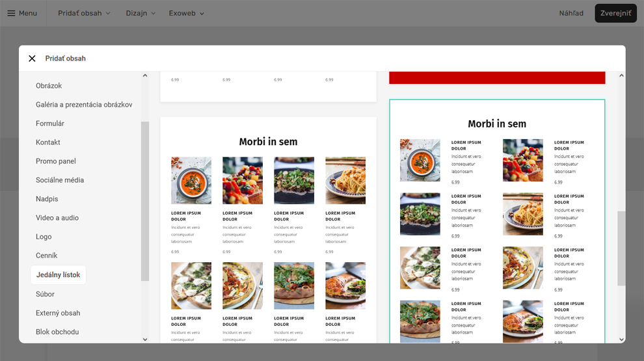Screen dimensions: 644x361
Task: Pick the two-column menu template with green border
Action: click(497, 221)
